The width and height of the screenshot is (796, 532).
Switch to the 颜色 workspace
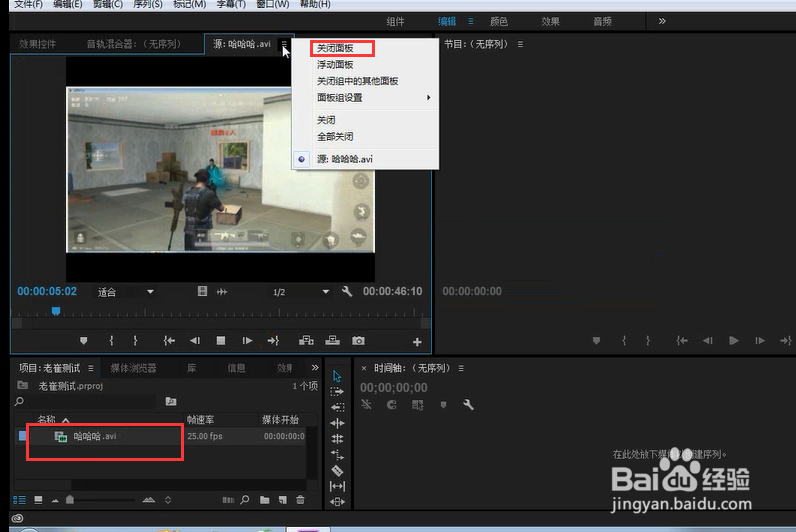pos(499,21)
